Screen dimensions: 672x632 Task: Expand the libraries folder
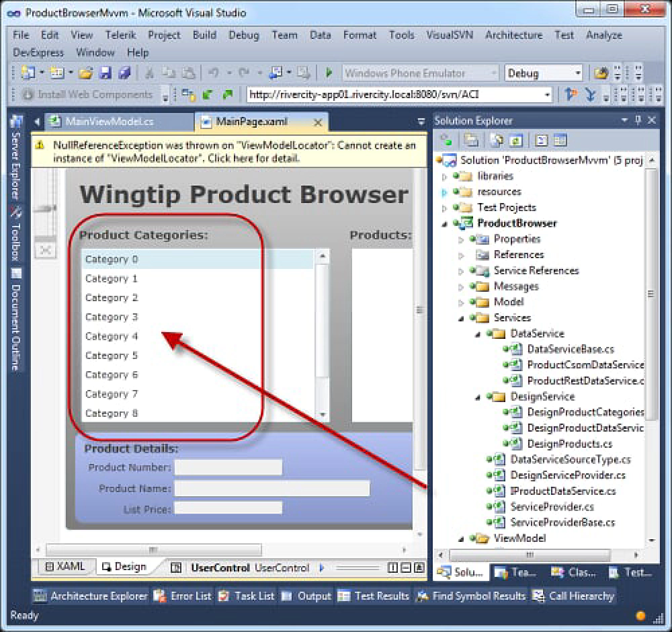tap(444, 176)
